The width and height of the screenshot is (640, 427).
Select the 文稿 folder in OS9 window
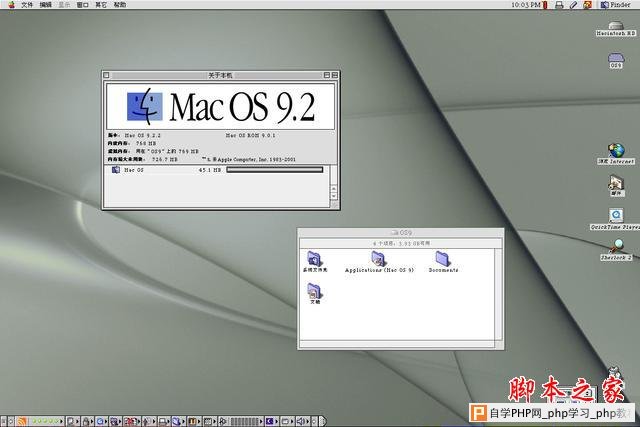(x=315, y=294)
